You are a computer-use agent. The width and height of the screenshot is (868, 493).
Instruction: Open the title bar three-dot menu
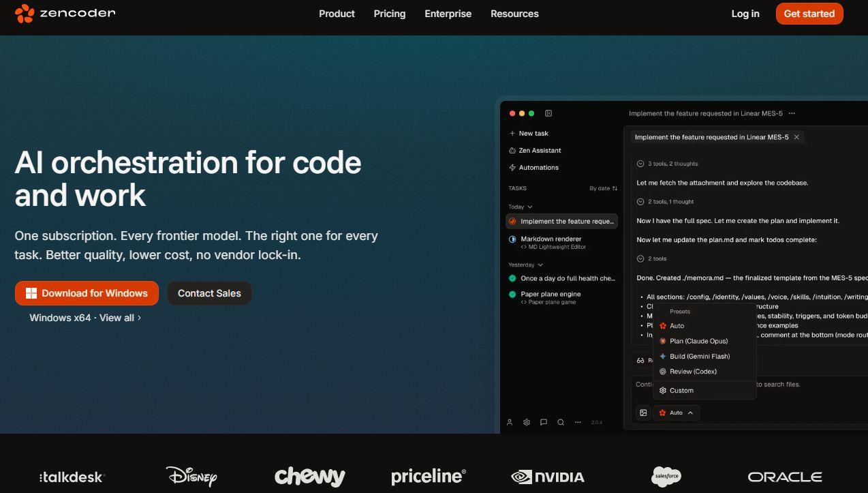[x=792, y=113]
